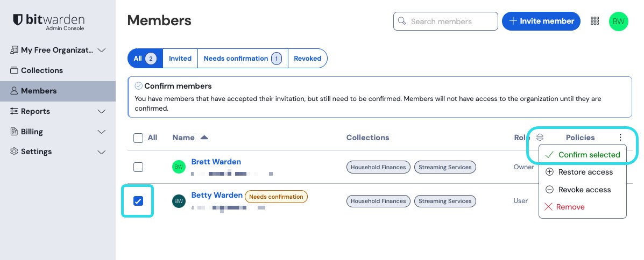This screenshot has height=260, width=644.
Task: Sort members by Name arrow
Action: coord(204,138)
